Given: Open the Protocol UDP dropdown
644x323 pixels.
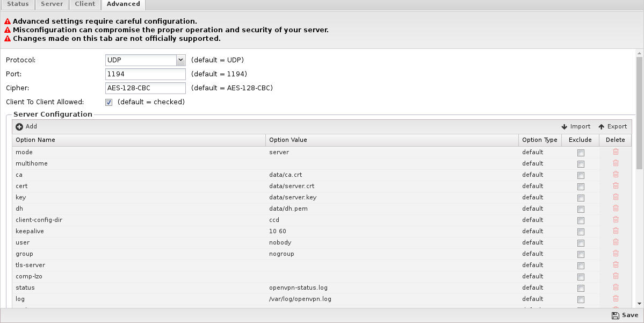Looking at the screenshot, I should [x=180, y=60].
